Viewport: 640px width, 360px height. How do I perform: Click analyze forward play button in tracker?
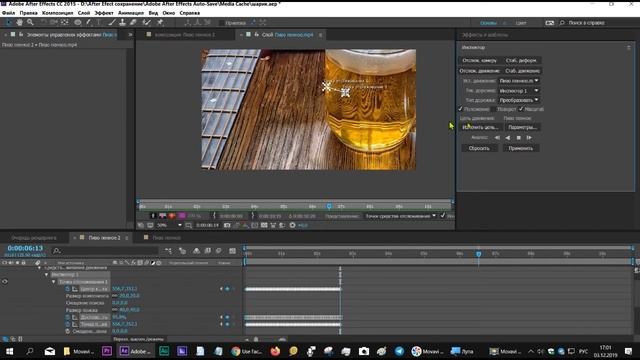click(x=529, y=138)
